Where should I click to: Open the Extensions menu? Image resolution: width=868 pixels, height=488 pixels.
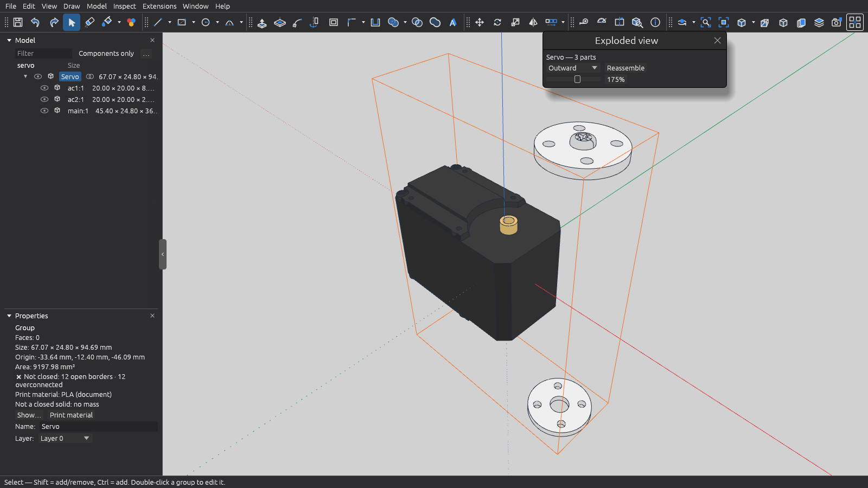click(x=159, y=6)
